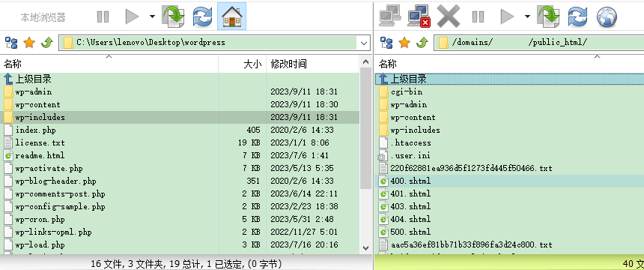Viewport: 644px width, 270px height.
Task: Sort remote files by 名称 column
Action: click(x=509, y=64)
